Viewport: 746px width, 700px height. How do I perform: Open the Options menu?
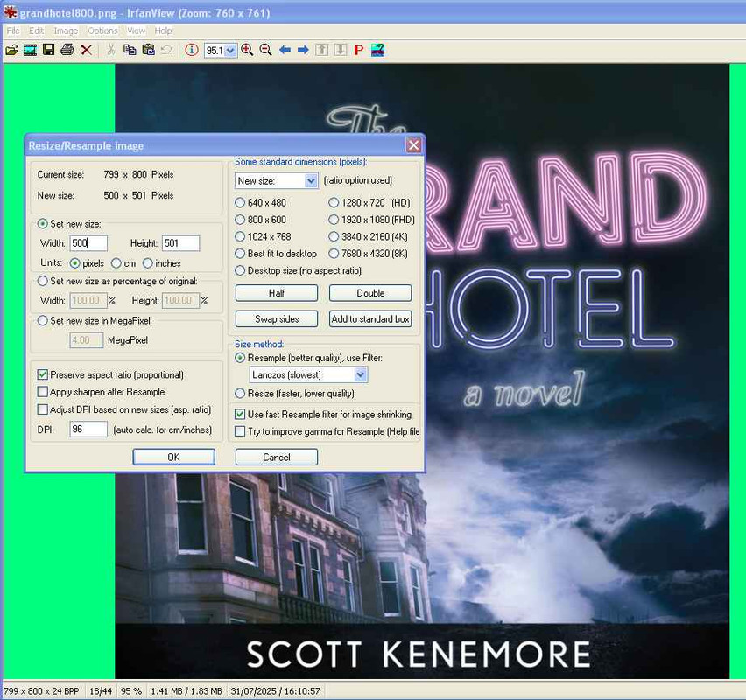click(102, 31)
